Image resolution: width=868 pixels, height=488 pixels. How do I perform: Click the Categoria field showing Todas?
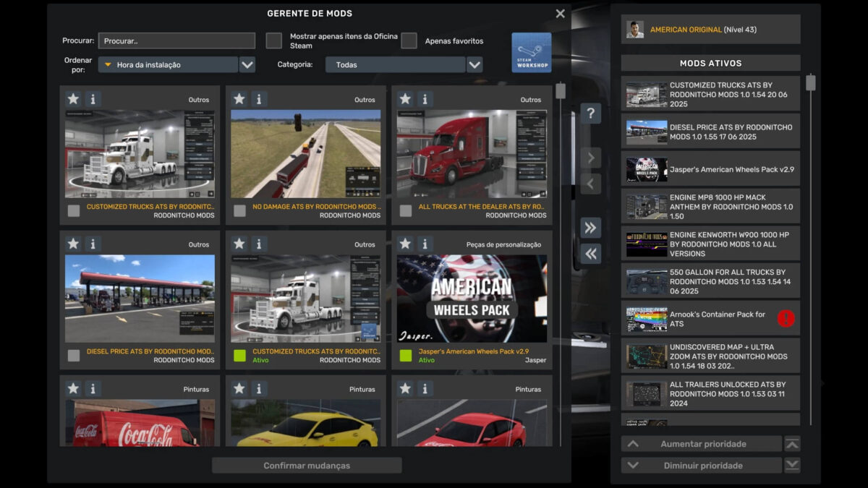point(395,65)
